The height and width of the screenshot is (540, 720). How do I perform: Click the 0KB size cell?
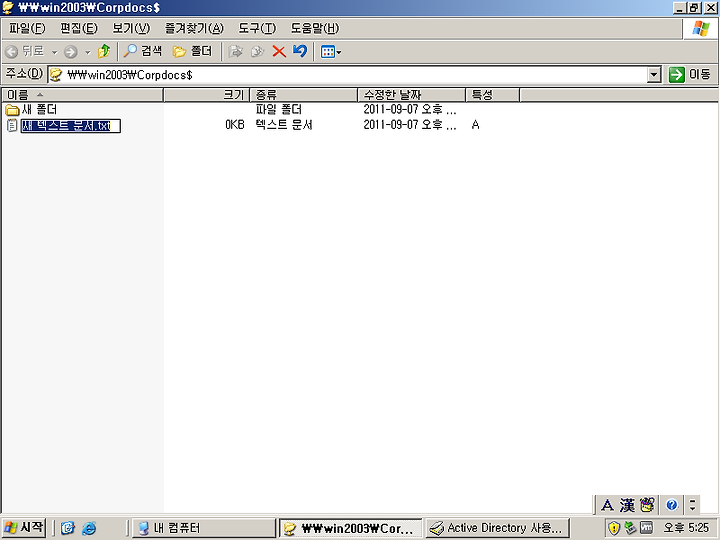tap(235, 125)
